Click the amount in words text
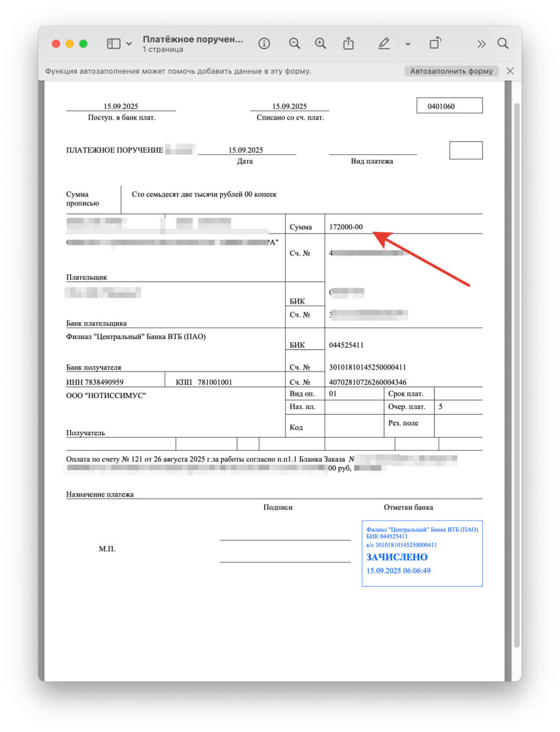560x732 pixels. point(204,195)
